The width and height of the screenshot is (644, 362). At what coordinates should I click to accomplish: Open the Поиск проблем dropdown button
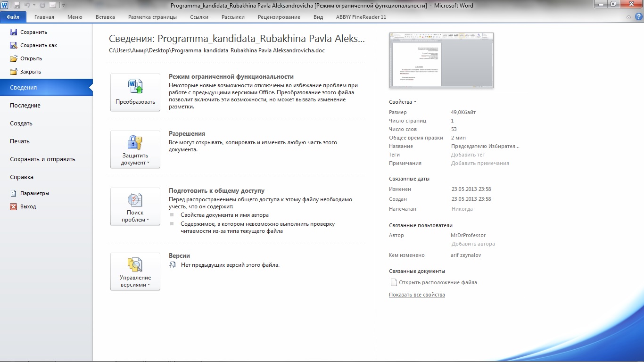click(135, 206)
